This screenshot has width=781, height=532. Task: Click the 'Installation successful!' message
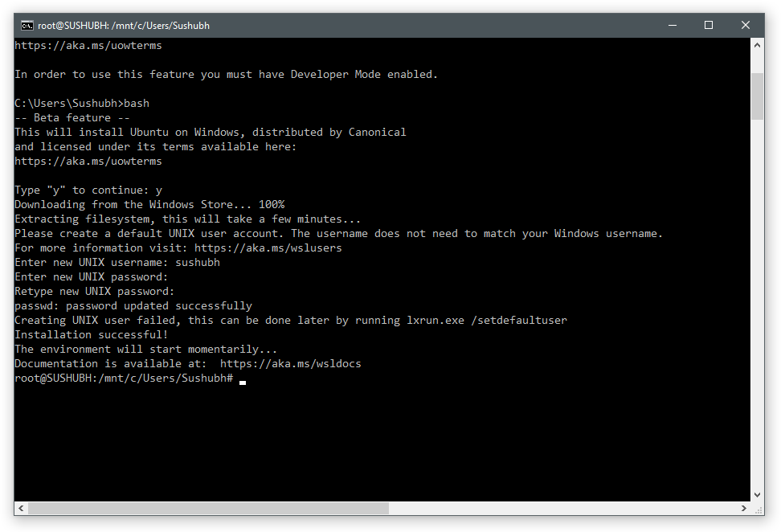92,335
